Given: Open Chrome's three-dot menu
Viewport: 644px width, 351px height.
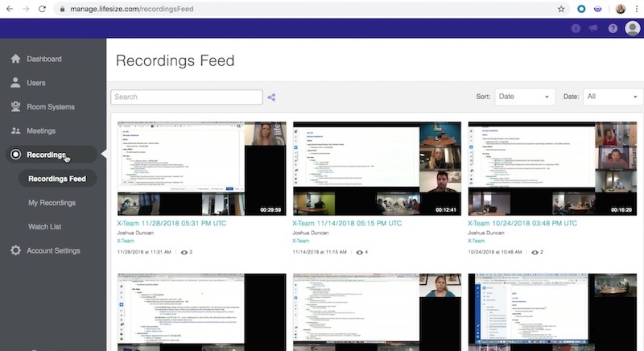Looking at the screenshot, I should point(635,9).
